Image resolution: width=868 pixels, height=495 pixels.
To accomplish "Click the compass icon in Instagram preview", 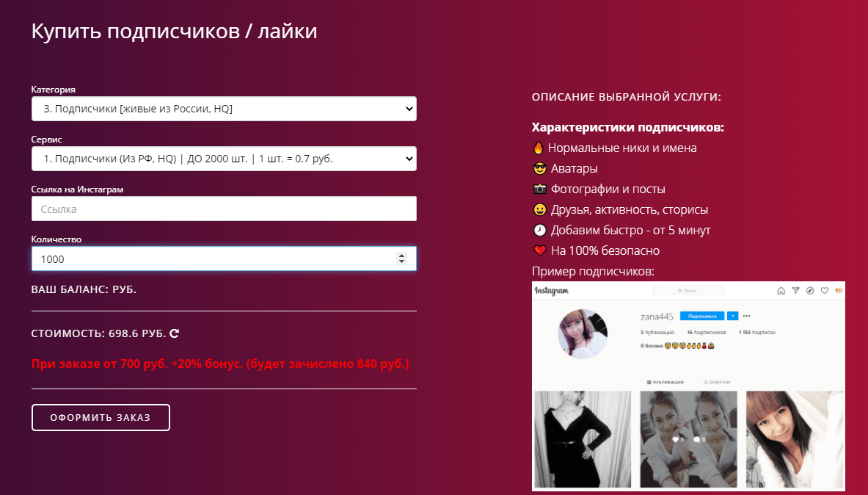I will pyautogui.click(x=810, y=290).
